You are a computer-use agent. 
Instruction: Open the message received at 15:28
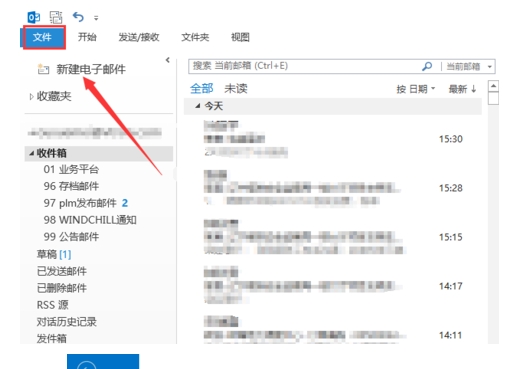333,188
